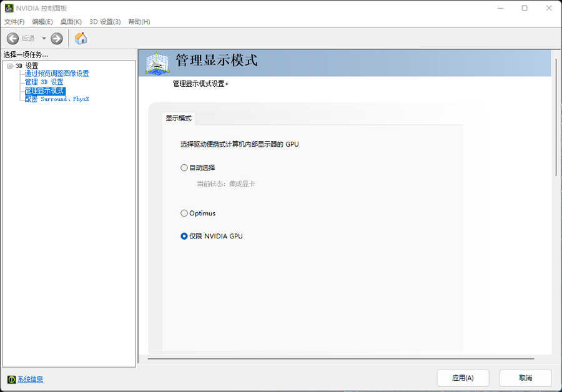Click the green Back arrow icon

12,39
